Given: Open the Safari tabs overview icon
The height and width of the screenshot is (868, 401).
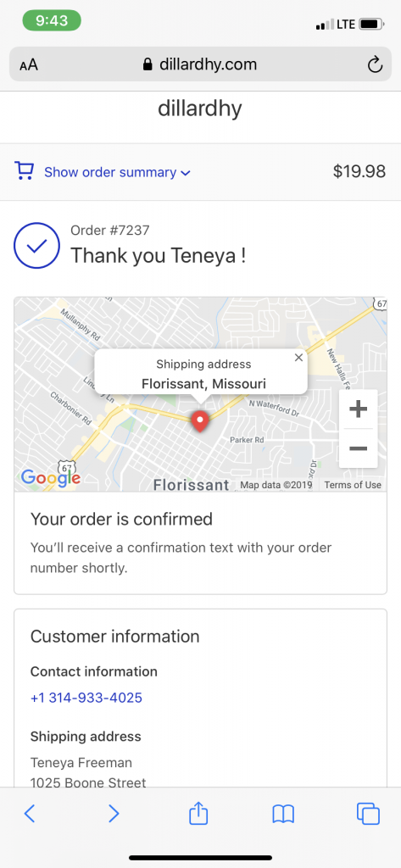Looking at the screenshot, I should pos(368,813).
